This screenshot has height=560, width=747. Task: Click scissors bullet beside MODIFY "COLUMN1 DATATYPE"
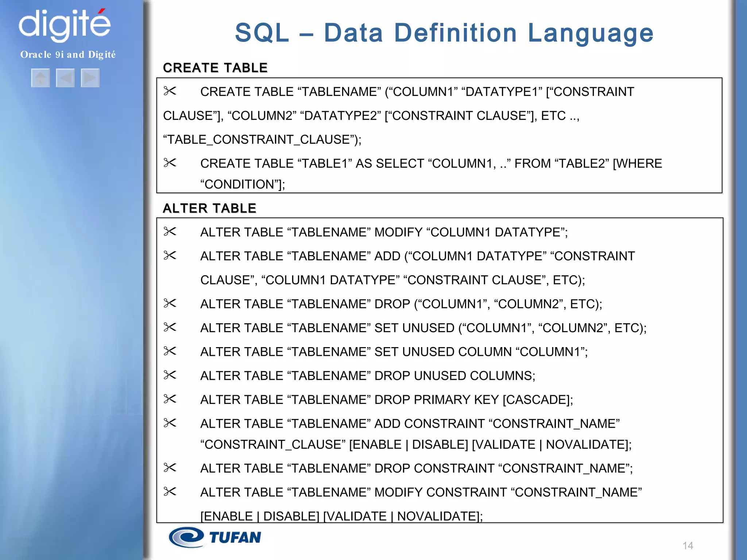[170, 232]
